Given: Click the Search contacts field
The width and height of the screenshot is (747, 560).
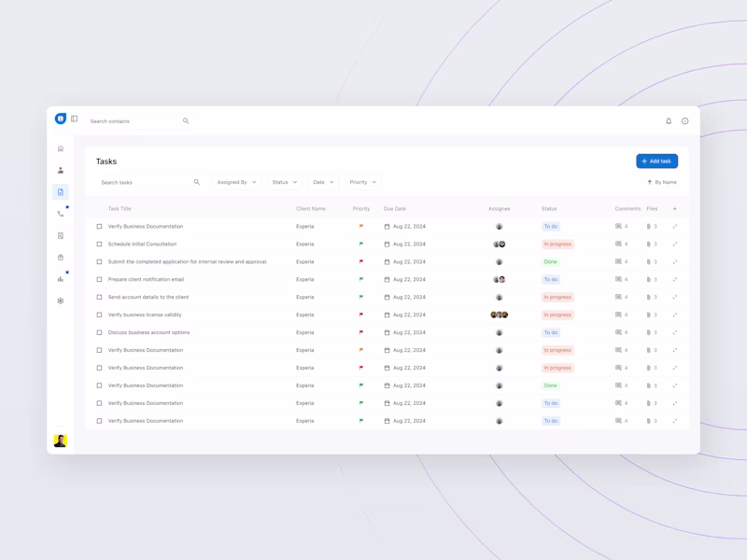Looking at the screenshot, I should click(x=138, y=121).
